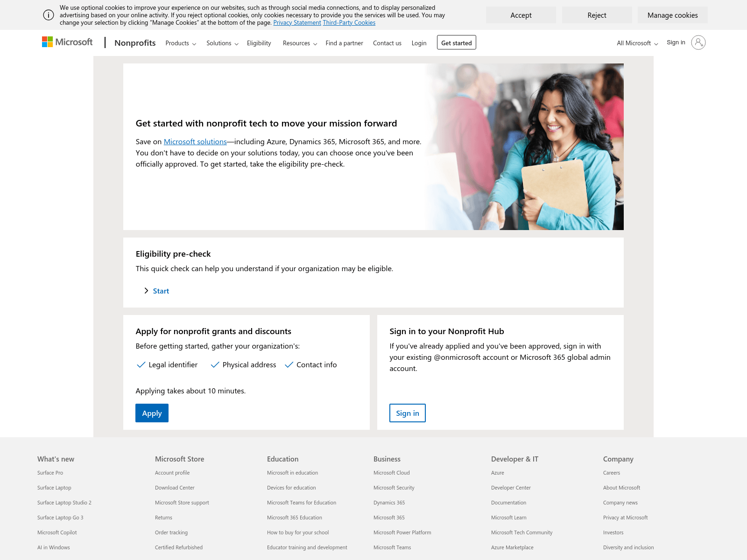Open the user avatar sign-in icon
747x560 pixels.
698,42
